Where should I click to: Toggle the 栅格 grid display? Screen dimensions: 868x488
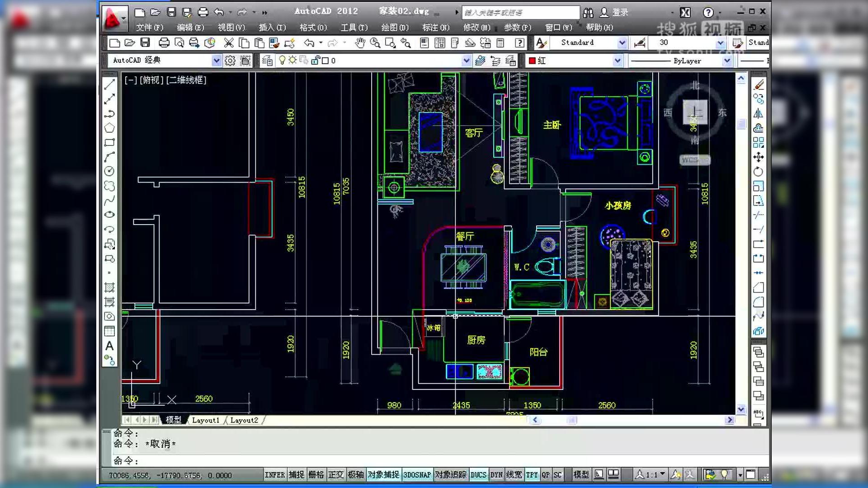(316, 475)
